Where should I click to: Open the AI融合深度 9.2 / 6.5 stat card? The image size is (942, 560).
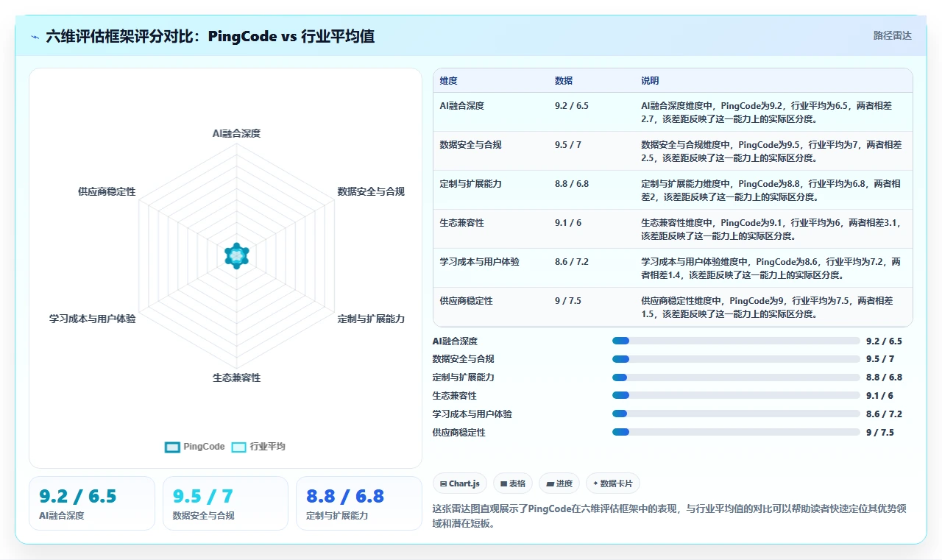click(92, 503)
